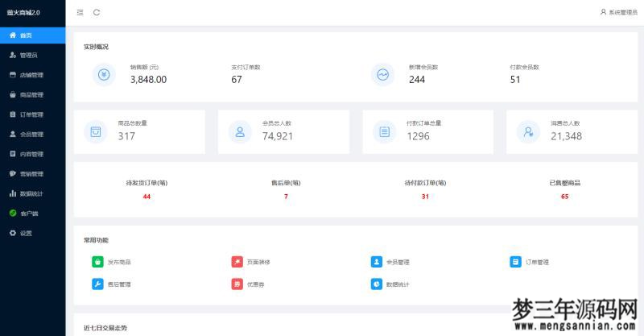Click the 数据统计 bar chart icon in sidebar
The image size is (644, 336).
[13, 193]
